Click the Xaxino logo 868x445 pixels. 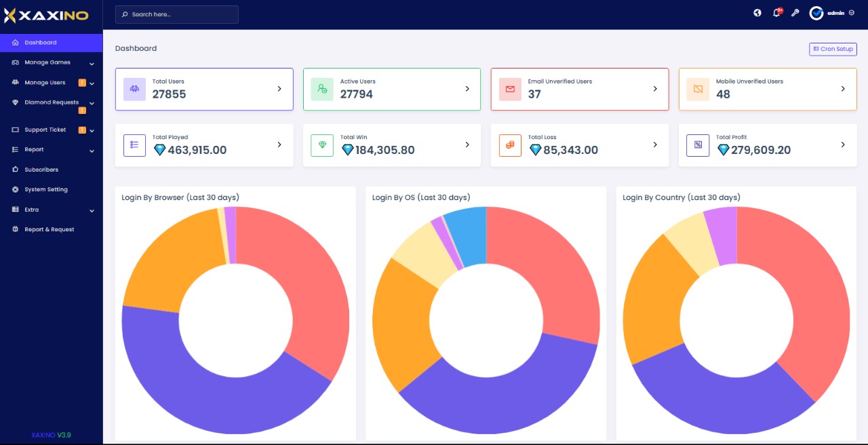pos(46,15)
